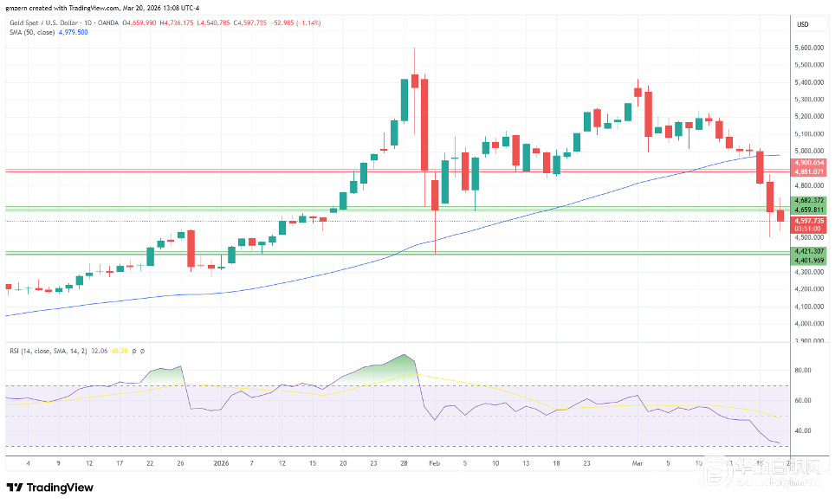Click the Mar label on the time axis
This screenshot has height=504, width=835.
(638, 463)
